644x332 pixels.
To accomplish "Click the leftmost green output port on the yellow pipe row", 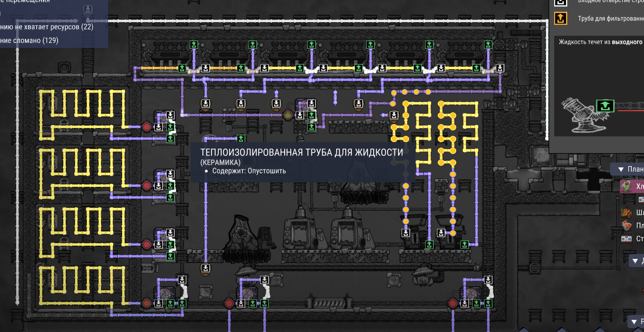I will pyautogui.click(x=182, y=68).
